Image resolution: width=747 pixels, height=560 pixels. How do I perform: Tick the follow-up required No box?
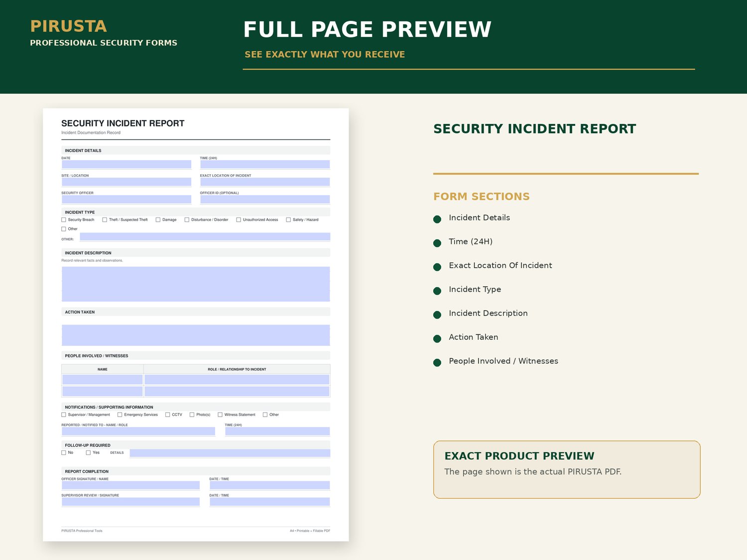[64, 452]
